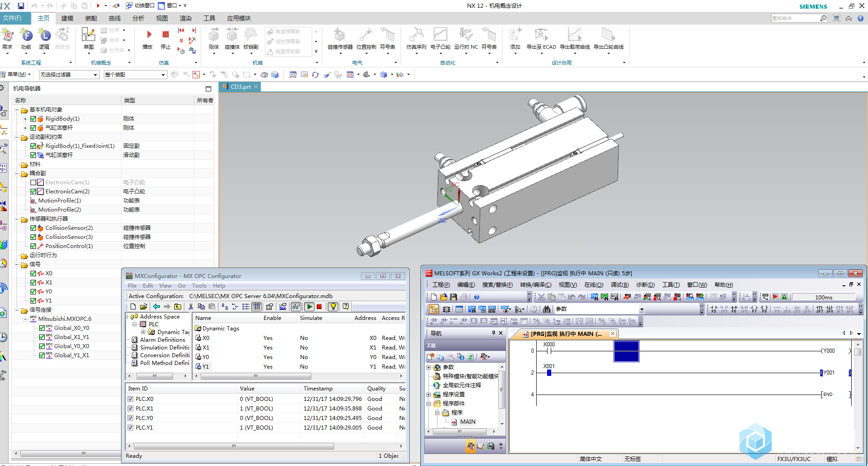Open the 调试(B) menu in GX Works2
Image resolution: width=868 pixels, height=466 pixels.
tap(619, 285)
